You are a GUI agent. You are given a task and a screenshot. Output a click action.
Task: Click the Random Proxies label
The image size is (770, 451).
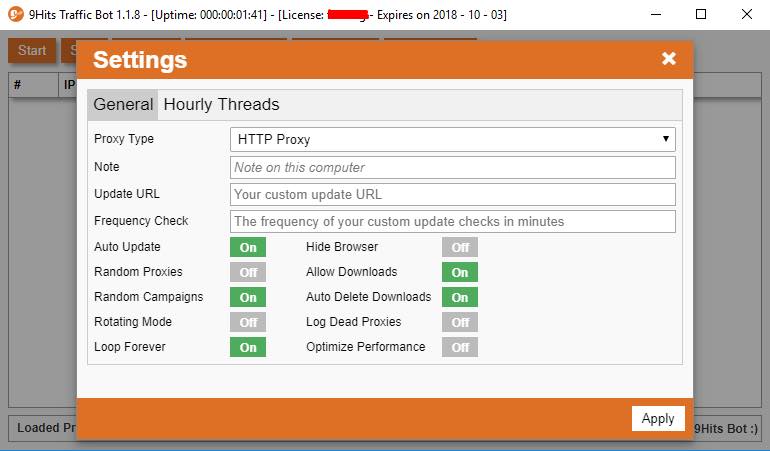tap(138, 272)
